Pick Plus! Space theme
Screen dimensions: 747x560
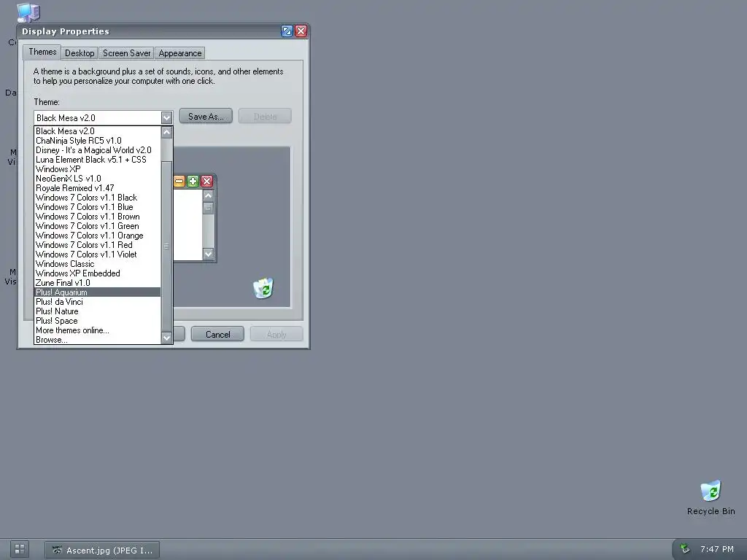point(98,321)
